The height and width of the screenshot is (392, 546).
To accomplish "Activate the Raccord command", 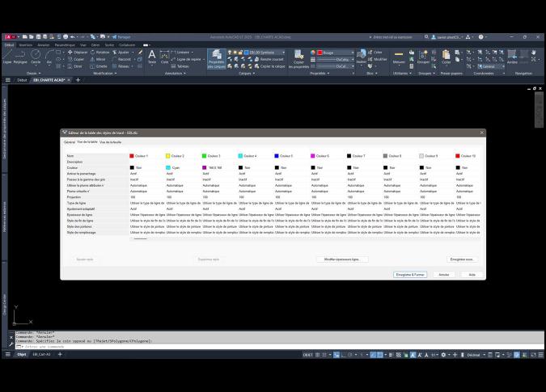I will [x=121, y=59].
